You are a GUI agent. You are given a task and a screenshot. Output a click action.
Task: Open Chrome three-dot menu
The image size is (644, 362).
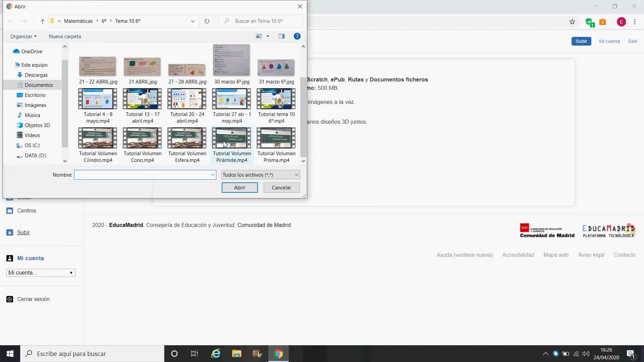pyautogui.click(x=635, y=22)
